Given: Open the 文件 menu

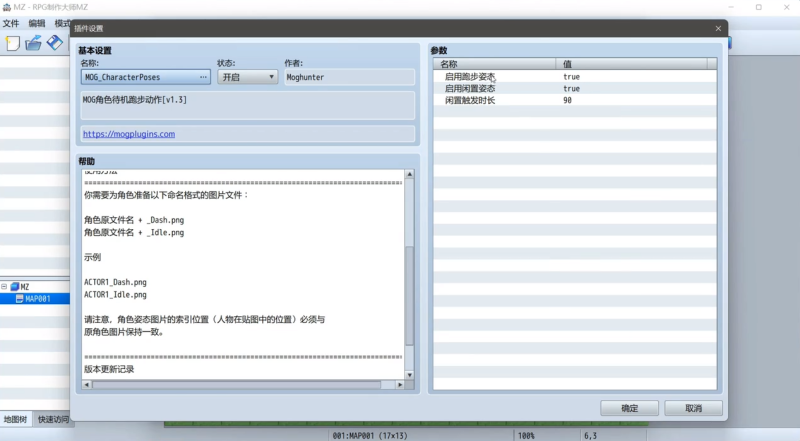Looking at the screenshot, I should 11,23.
